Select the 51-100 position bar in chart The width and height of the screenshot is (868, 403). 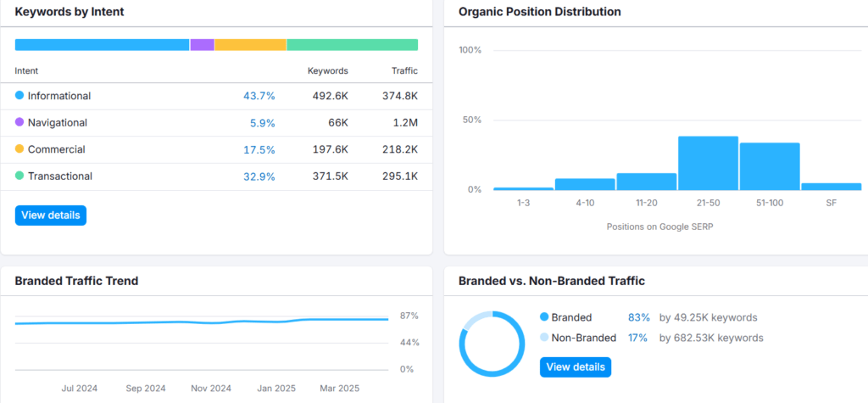click(x=770, y=166)
